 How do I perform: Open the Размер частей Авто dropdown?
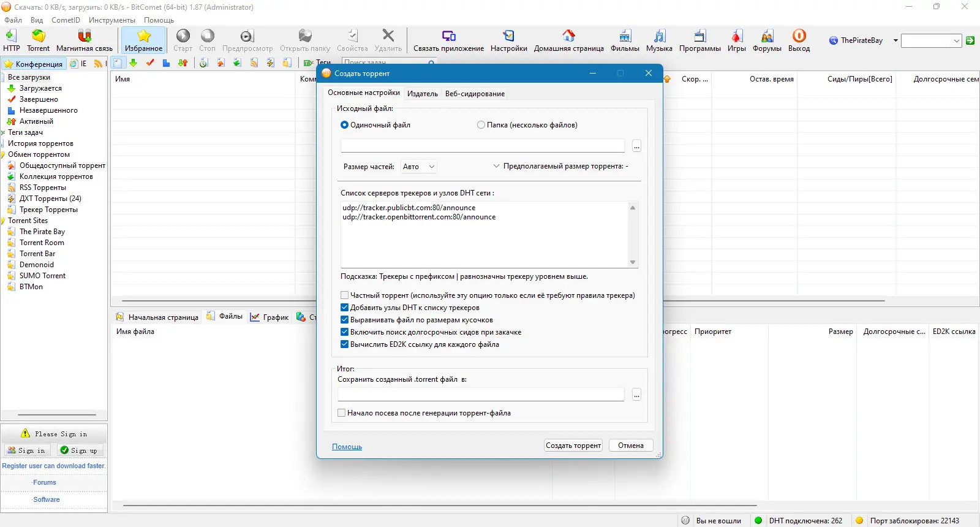click(x=419, y=167)
